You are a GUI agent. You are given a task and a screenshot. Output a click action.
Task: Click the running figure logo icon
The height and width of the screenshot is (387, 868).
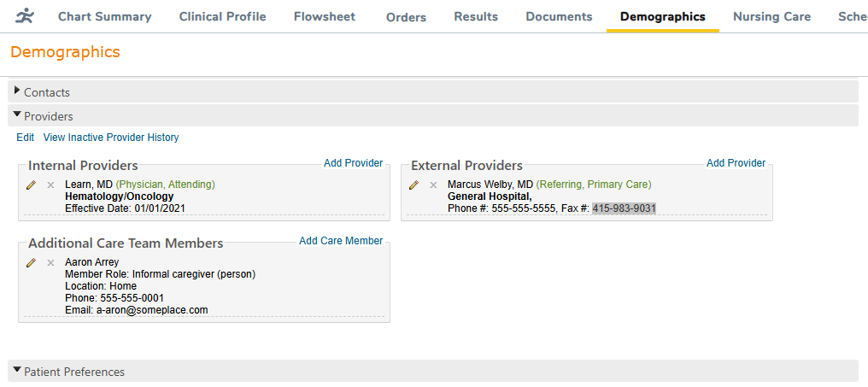26,16
